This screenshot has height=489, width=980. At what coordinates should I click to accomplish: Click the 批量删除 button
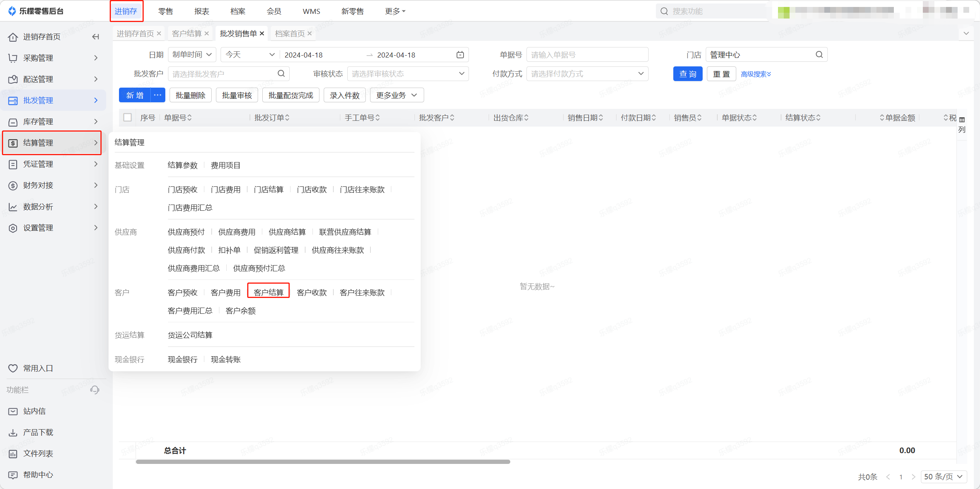pos(190,95)
